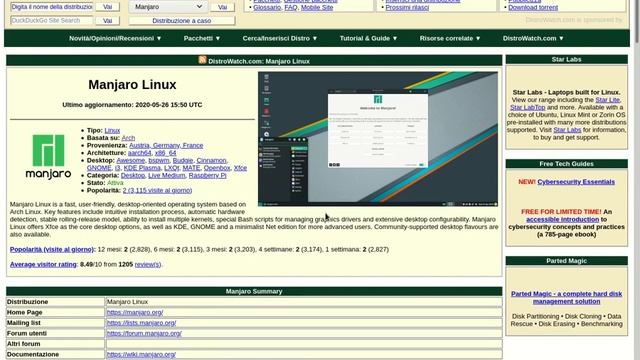640x360 pixels.
Task: Click the Linux type link
Action: pyautogui.click(x=112, y=131)
